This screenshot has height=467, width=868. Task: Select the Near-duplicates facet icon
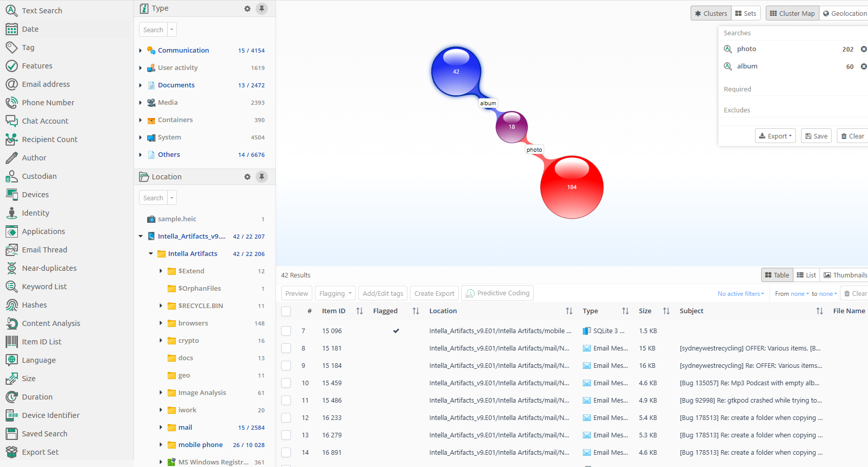click(12, 268)
